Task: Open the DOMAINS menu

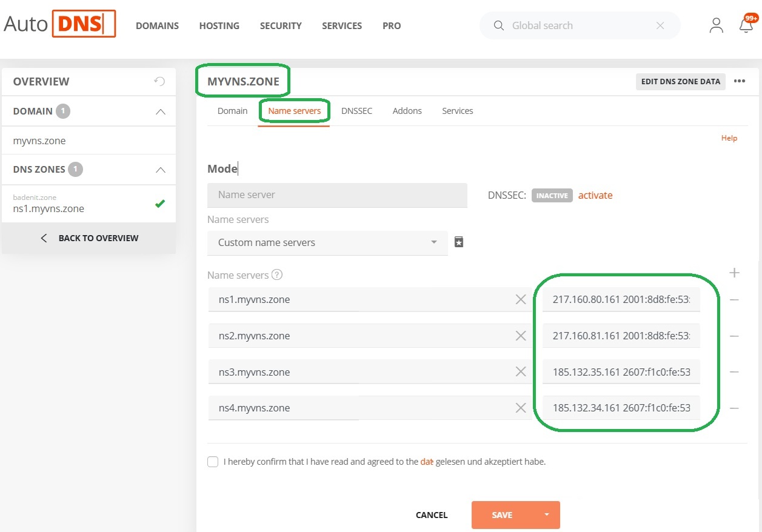Action: pyautogui.click(x=157, y=26)
